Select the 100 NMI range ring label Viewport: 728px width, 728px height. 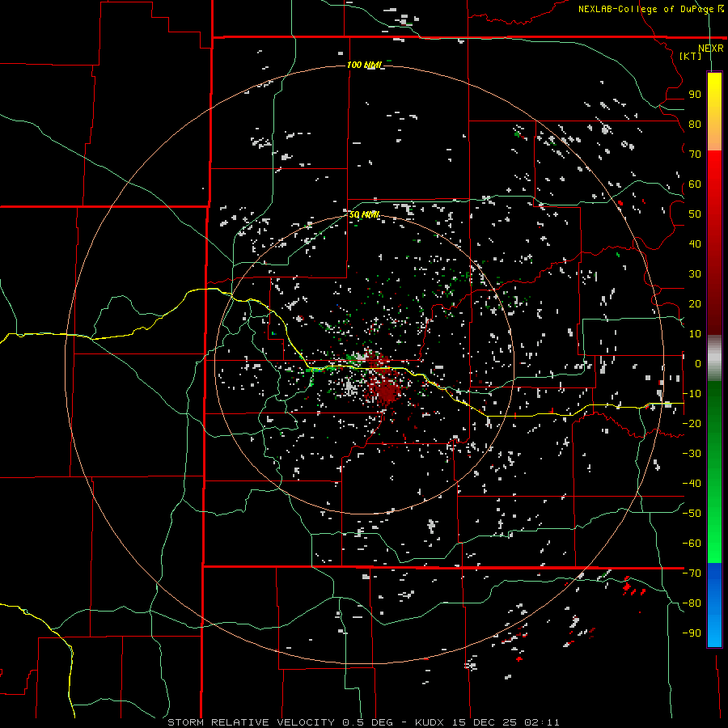point(364,65)
